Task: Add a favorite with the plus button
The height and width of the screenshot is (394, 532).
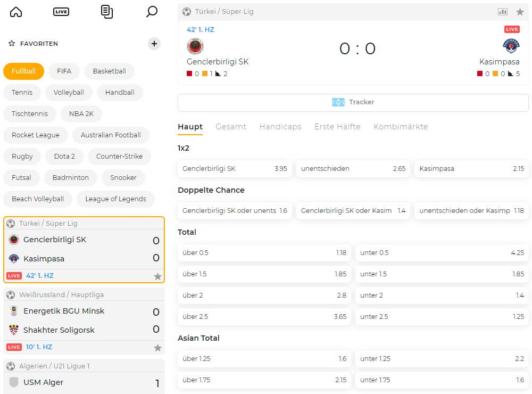Action: (x=154, y=44)
